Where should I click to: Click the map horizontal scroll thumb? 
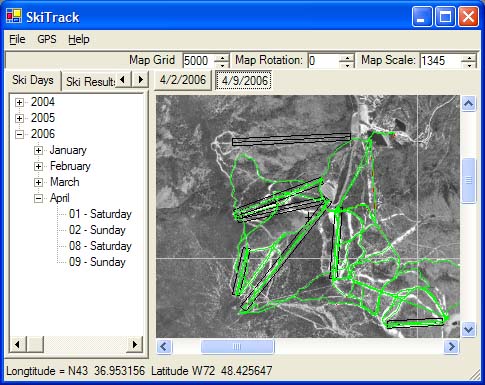pos(238,347)
